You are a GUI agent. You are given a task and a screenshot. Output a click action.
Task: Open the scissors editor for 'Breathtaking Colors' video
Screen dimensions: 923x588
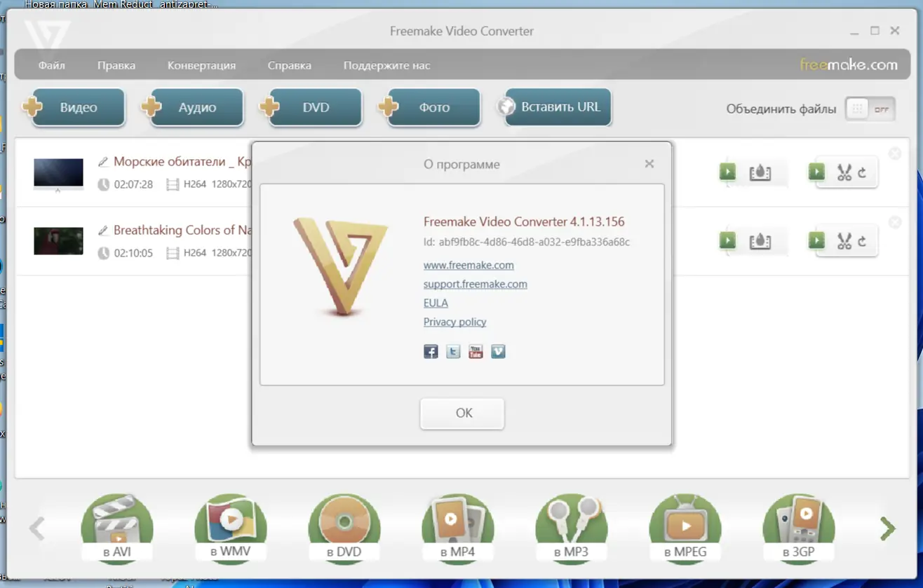(x=843, y=241)
